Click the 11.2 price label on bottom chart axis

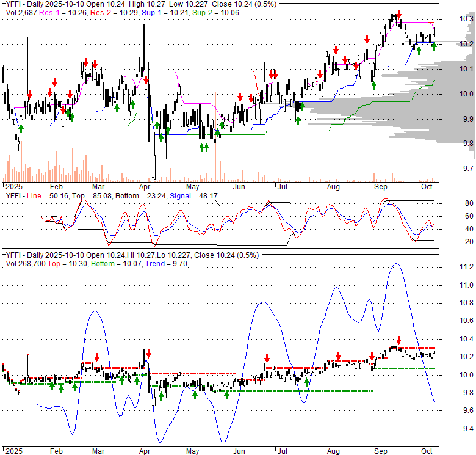pyautogui.click(x=466, y=267)
